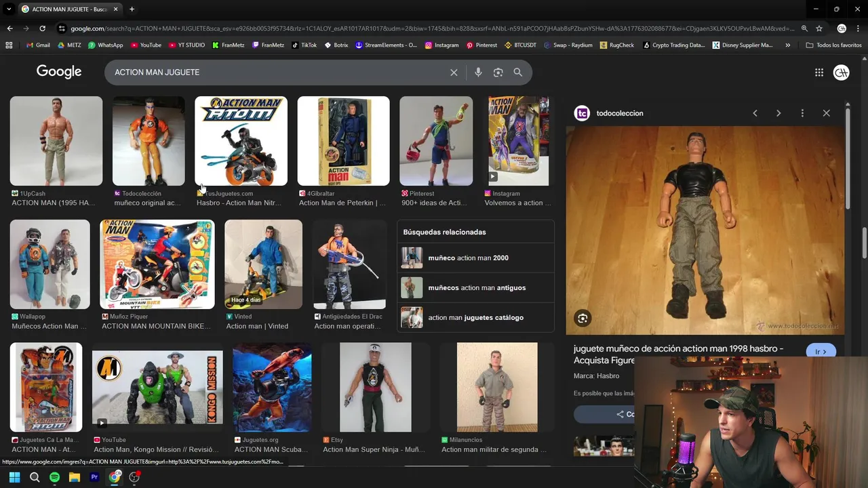The image size is (868, 488).
Task: Close the todocoleccion preview panel
Action: (x=826, y=113)
